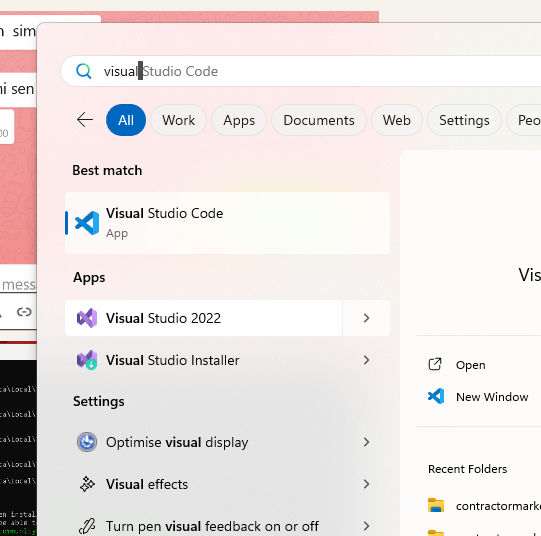This screenshot has width=541, height=536.
Task: Expand Visual Studio Installer options chevron
Action: (x=366, y=360)
